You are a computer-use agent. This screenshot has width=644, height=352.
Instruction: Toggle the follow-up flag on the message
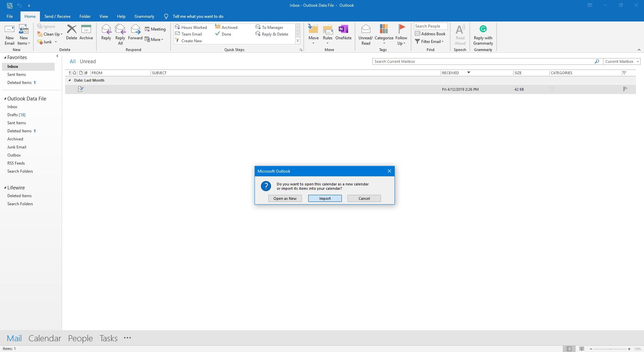(625, 89)
